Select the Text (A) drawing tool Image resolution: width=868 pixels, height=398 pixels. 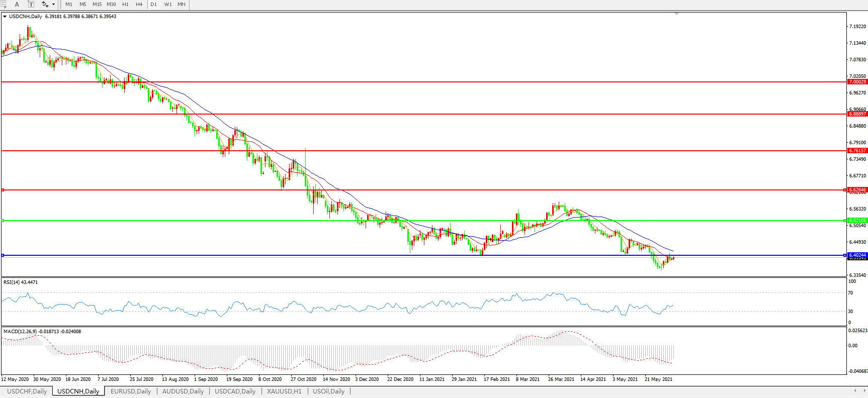point(17,5)
